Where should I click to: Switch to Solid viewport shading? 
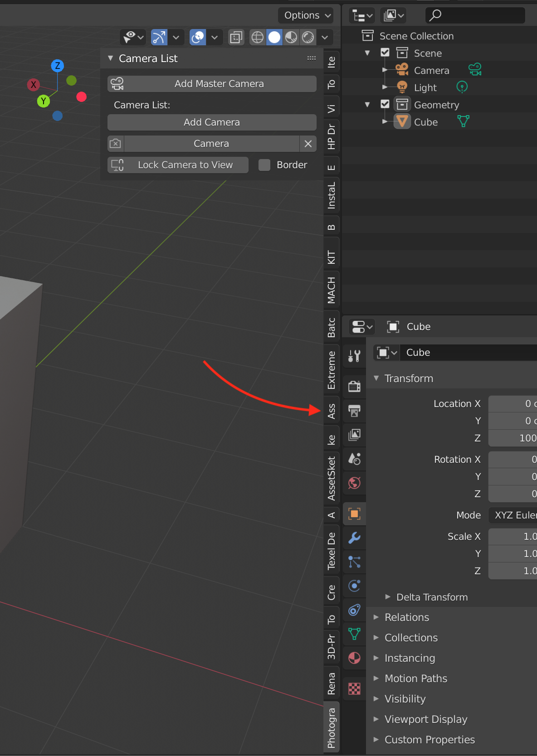[274, 37]
